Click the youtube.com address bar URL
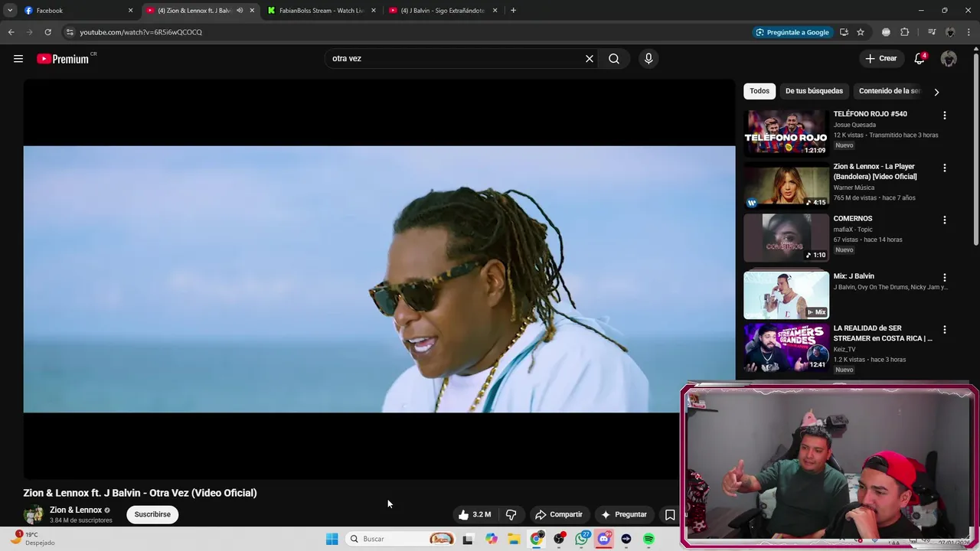The width and height of the screenshot is (980, 551). [x=141, y=32]
